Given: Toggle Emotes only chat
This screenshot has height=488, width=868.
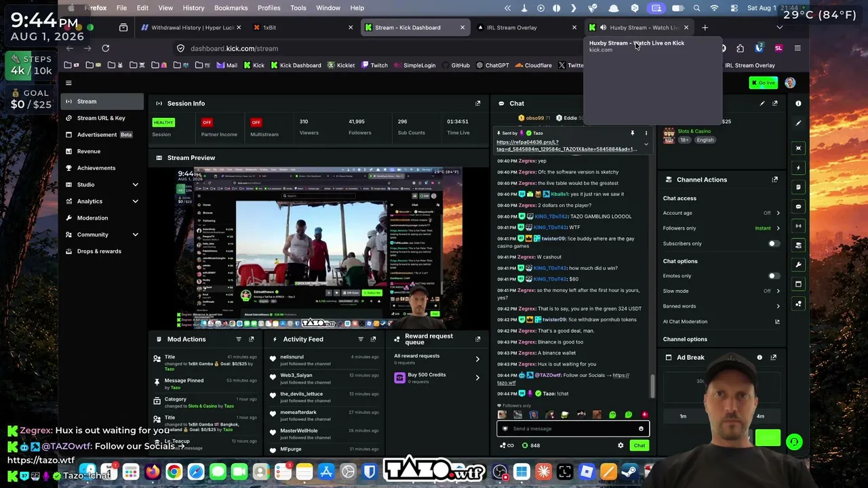Looking at the screenshot, I should coord(772,276).
